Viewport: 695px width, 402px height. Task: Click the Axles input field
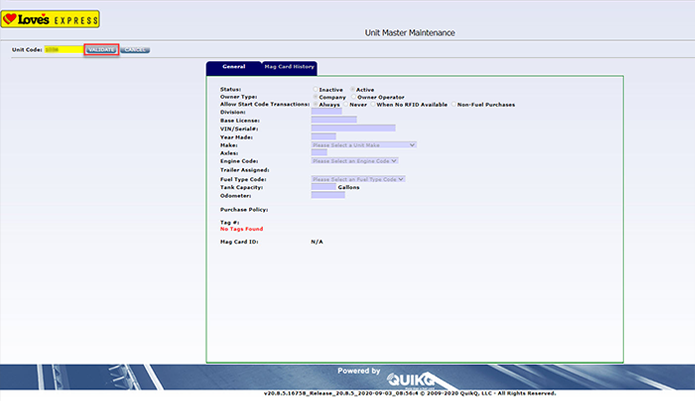319,152
